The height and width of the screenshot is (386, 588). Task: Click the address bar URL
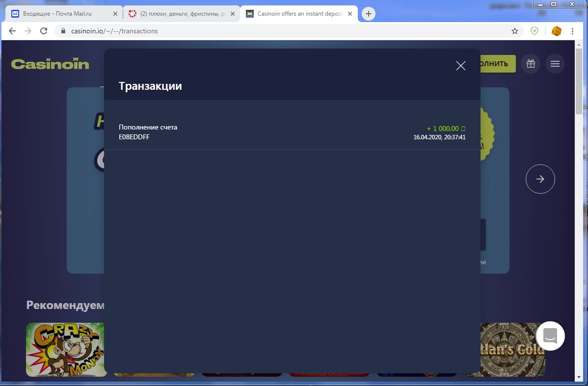[114, 31]
